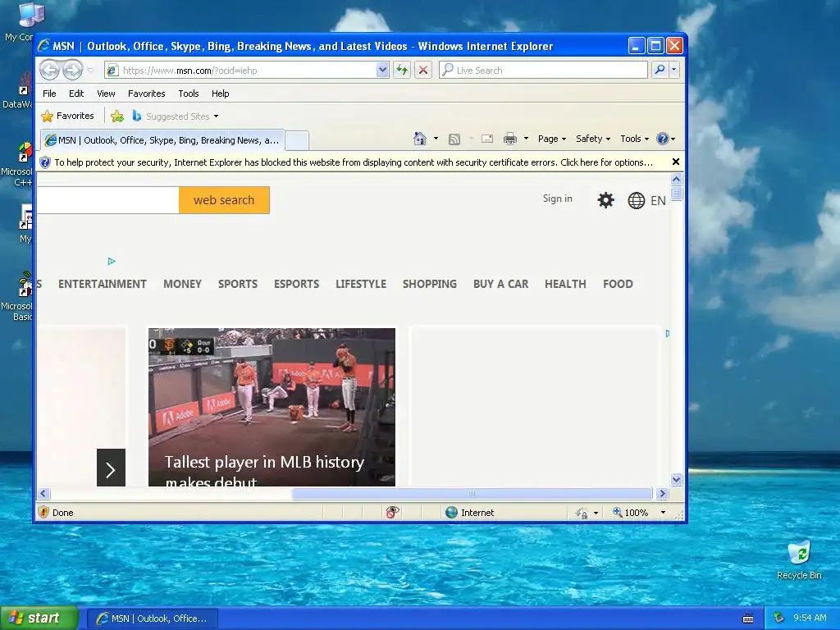The image size is (840, 630).
Task: Click the Start button
Action: tap(39, 618)
